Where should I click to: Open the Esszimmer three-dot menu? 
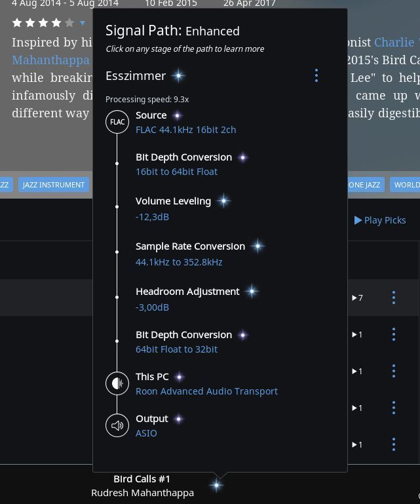coord(316,75)
